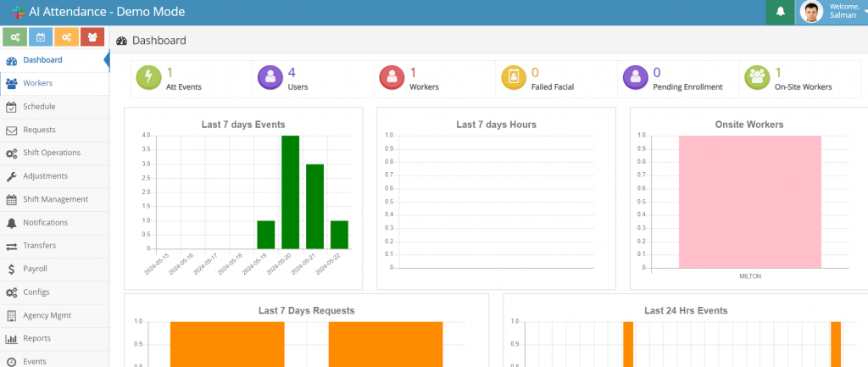Click the AI Attendance logo icon

18,12
